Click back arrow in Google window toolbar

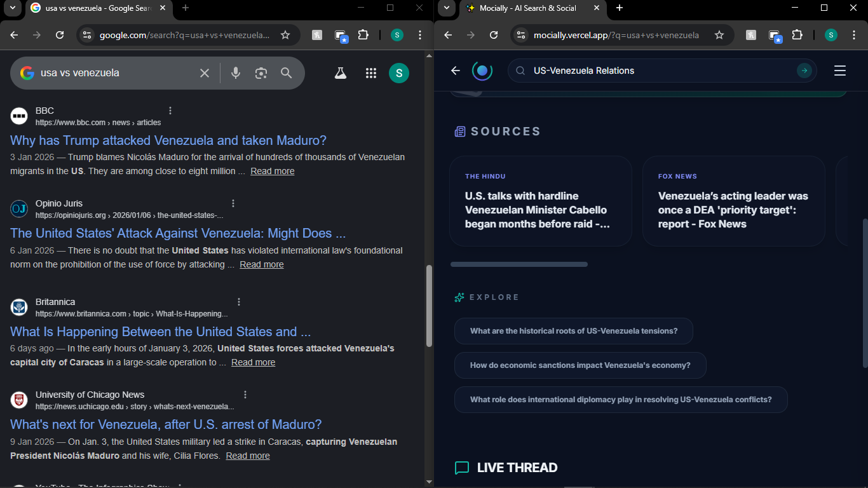click(x=14, y=35)
